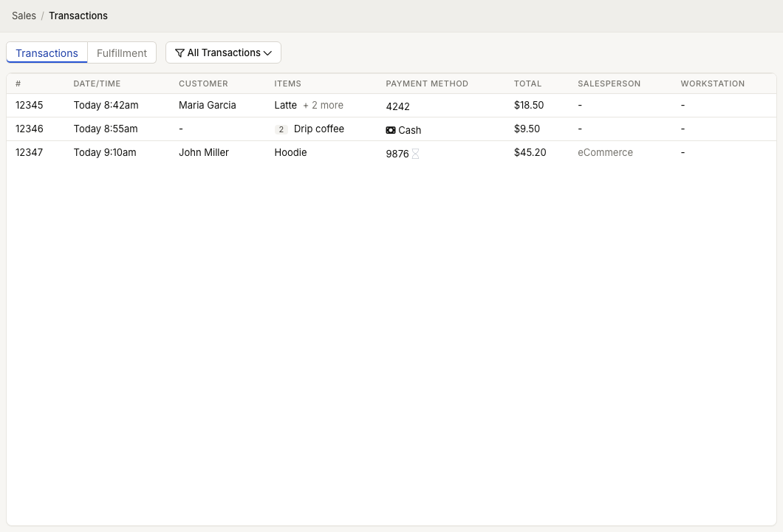Viewport: 783px width, 532px height.
Task: Click the card ending 4242
Action: coord(398,106)
